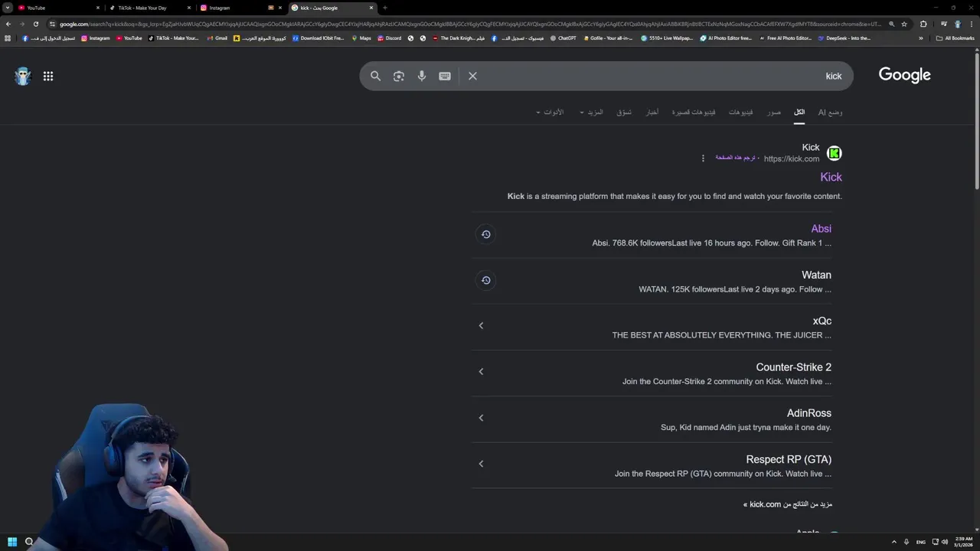Image resolution: width=980 pixels, height=551 pixels.
Task: Expand the Counter-Strike 2 result chevron
Action: (481, 371)
